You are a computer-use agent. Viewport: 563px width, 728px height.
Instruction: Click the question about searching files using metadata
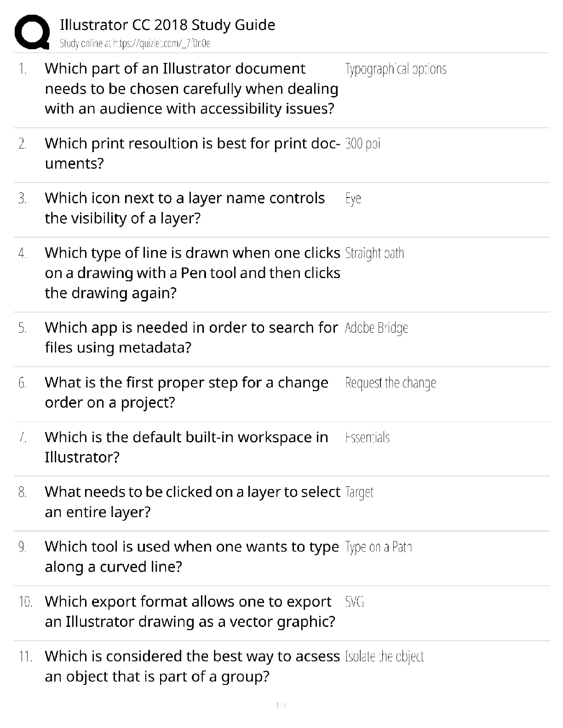191,337
